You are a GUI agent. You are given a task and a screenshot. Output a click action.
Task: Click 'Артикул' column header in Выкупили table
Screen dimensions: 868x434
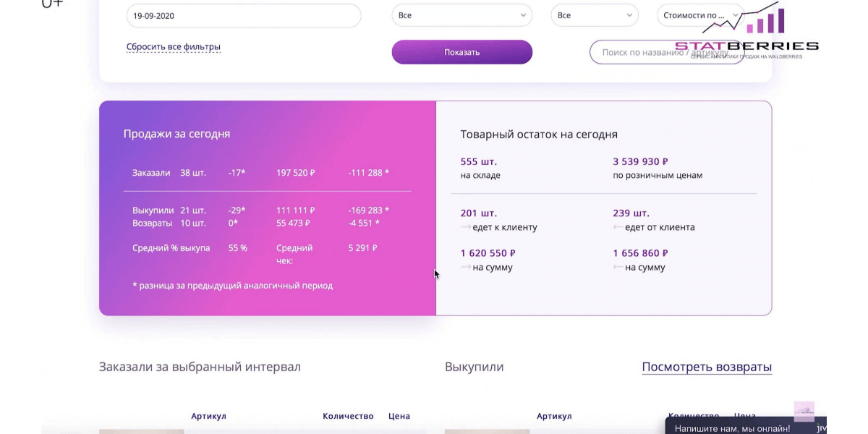[554, 416]
